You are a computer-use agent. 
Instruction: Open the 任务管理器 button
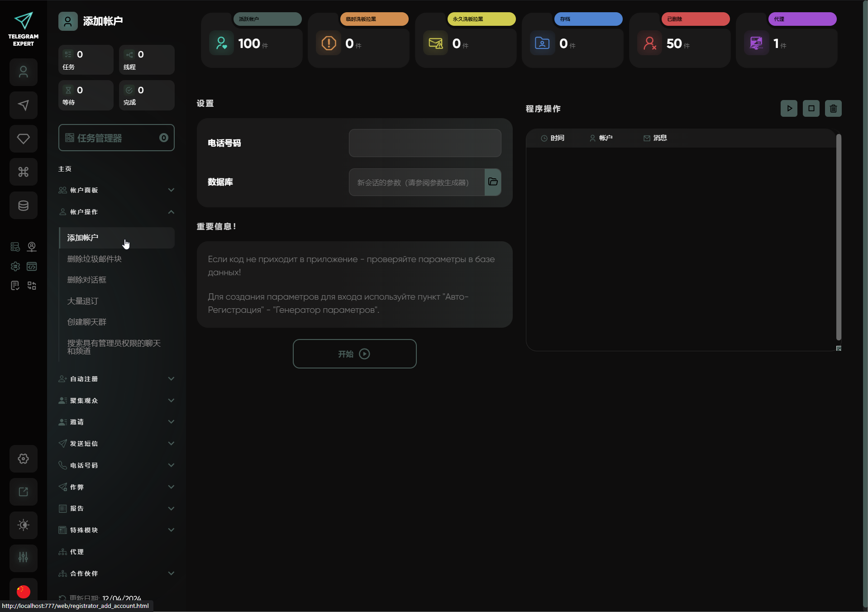116,138
